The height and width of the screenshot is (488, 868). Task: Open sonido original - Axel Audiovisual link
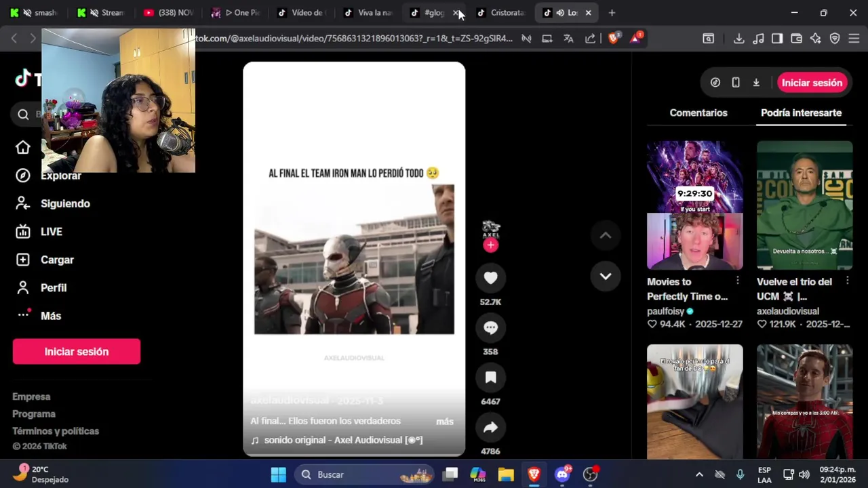pyautogui.click(x=343, y=440)
